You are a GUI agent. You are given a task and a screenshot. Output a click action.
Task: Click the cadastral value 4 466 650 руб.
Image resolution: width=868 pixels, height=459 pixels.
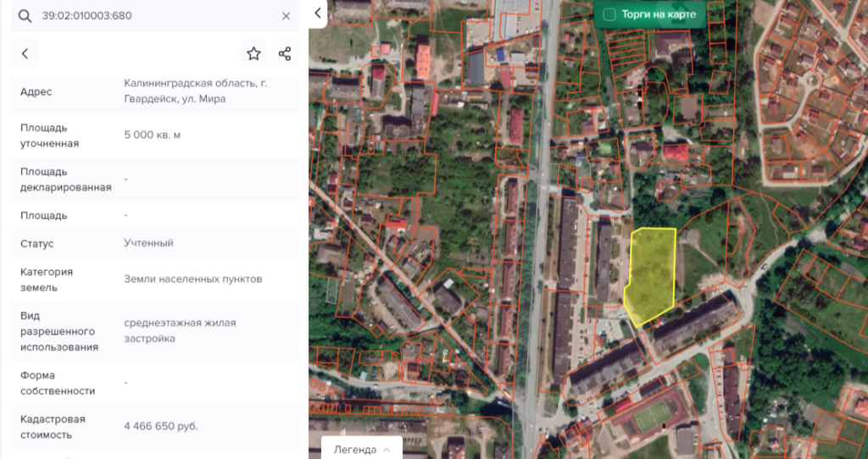point(160,426)
